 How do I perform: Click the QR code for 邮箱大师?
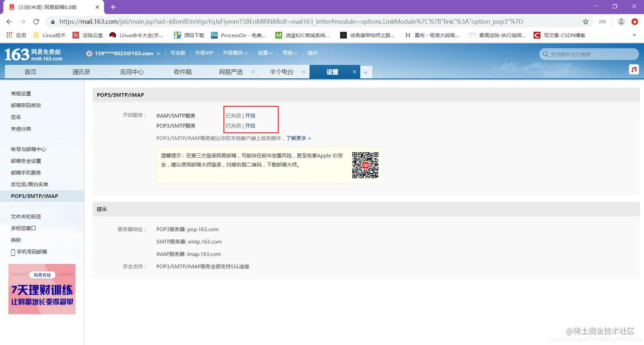(365, 165)
